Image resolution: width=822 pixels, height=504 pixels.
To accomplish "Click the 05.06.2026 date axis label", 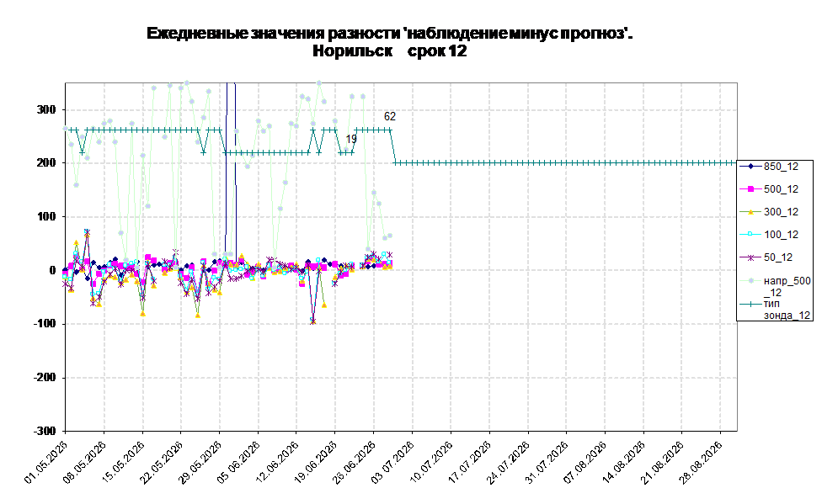I will tap(239, 462).
